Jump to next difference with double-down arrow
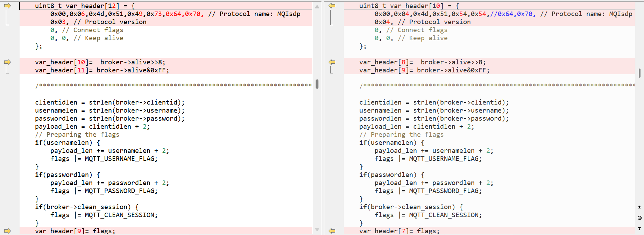644x235 pixels. (x=639, y=229)
